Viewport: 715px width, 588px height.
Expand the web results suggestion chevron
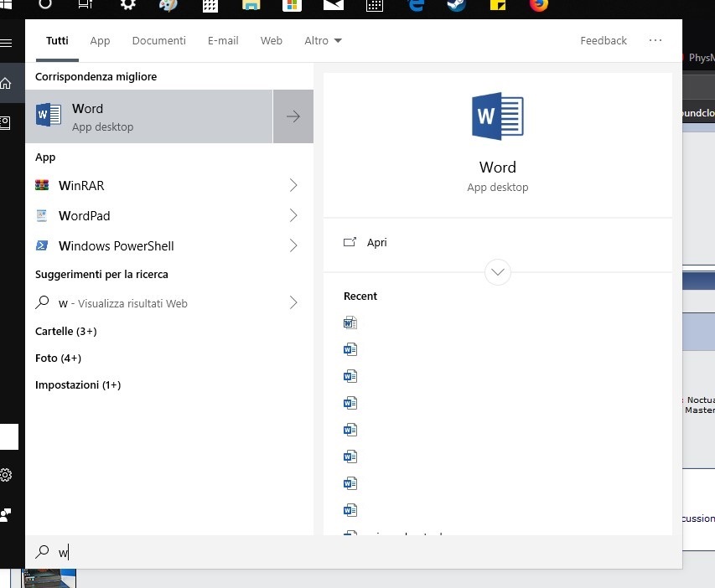click(293, 302)
